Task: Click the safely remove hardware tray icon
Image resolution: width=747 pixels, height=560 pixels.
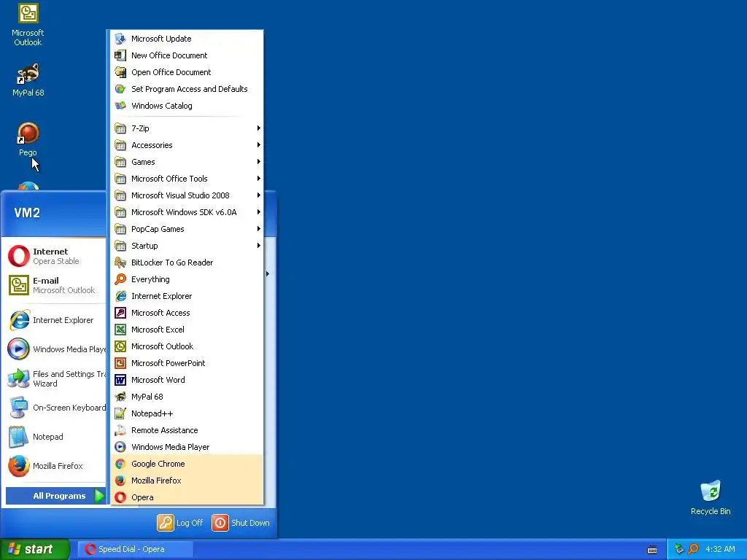Action: point(679,549)
